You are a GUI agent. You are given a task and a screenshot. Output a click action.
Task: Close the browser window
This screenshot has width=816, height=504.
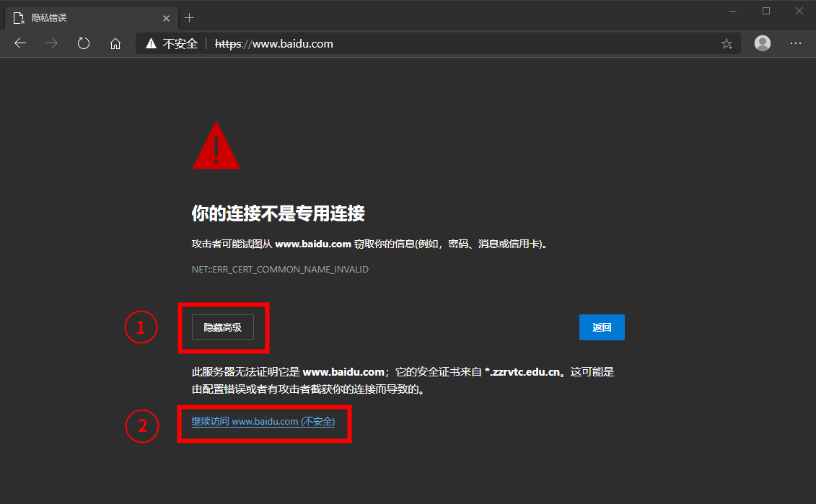(799, 11)
